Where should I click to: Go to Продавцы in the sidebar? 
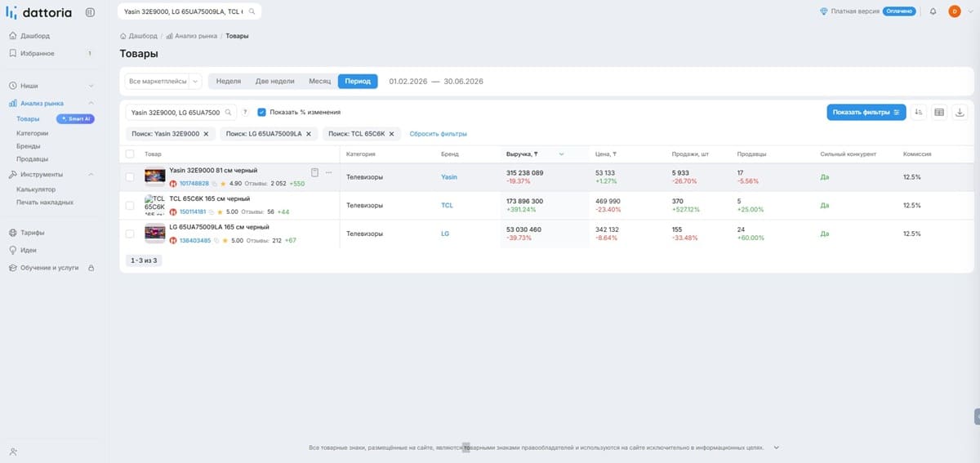coord(32,158)
